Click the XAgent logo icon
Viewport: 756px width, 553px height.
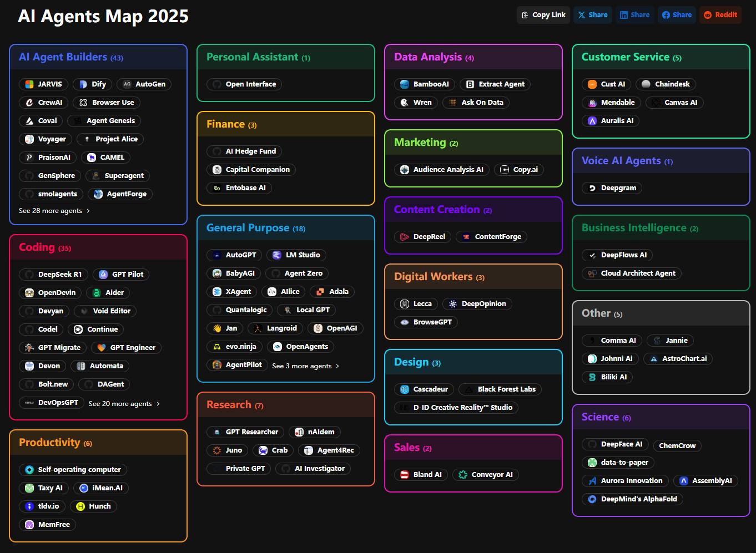pos(217,292)
